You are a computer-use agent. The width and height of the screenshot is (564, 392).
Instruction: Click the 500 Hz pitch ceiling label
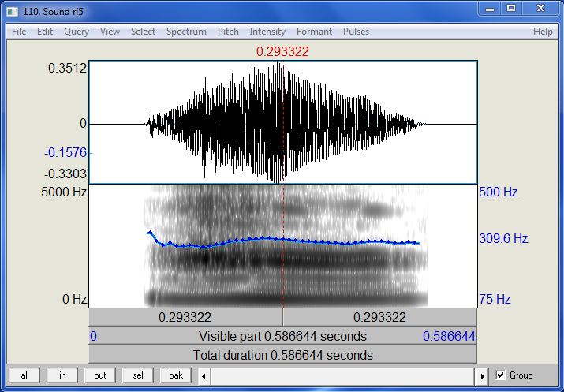(x=499, y=192)
